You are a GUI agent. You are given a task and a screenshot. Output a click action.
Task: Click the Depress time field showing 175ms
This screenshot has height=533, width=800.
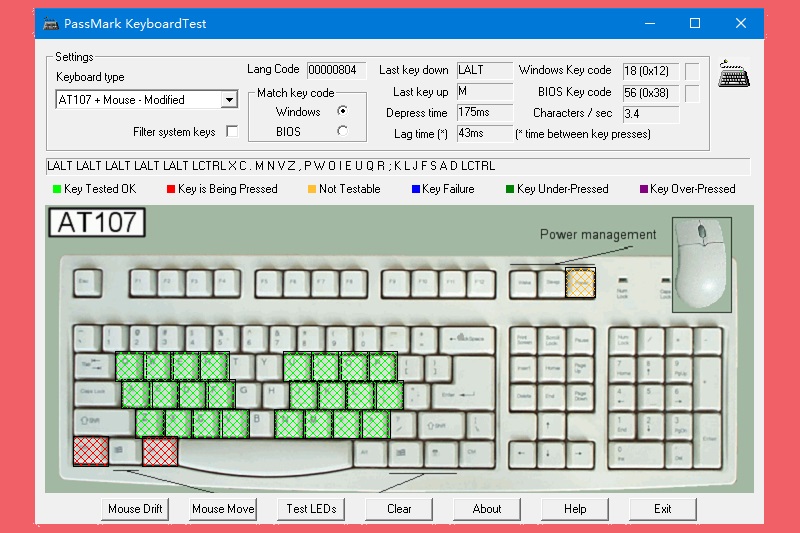(484, 112)
